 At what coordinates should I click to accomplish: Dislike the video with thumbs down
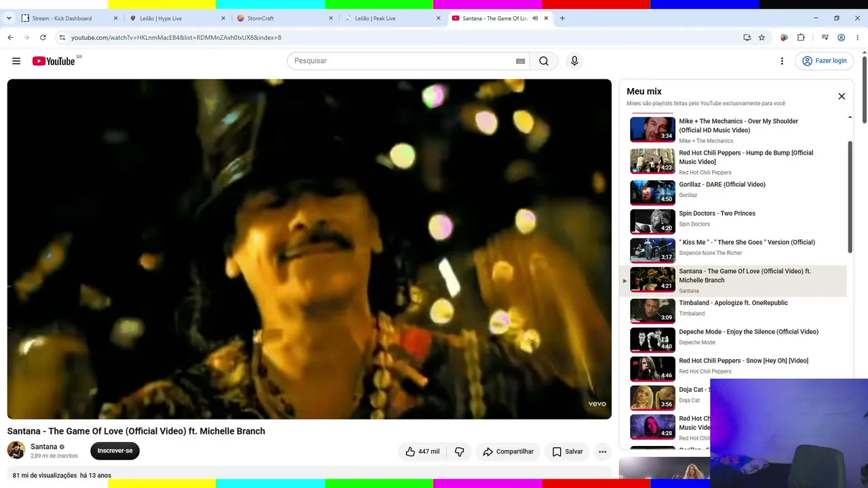click(459, 451)
